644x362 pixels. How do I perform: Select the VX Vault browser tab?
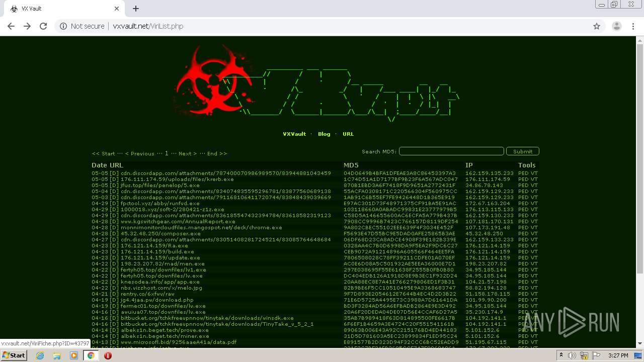coord(63,9)
